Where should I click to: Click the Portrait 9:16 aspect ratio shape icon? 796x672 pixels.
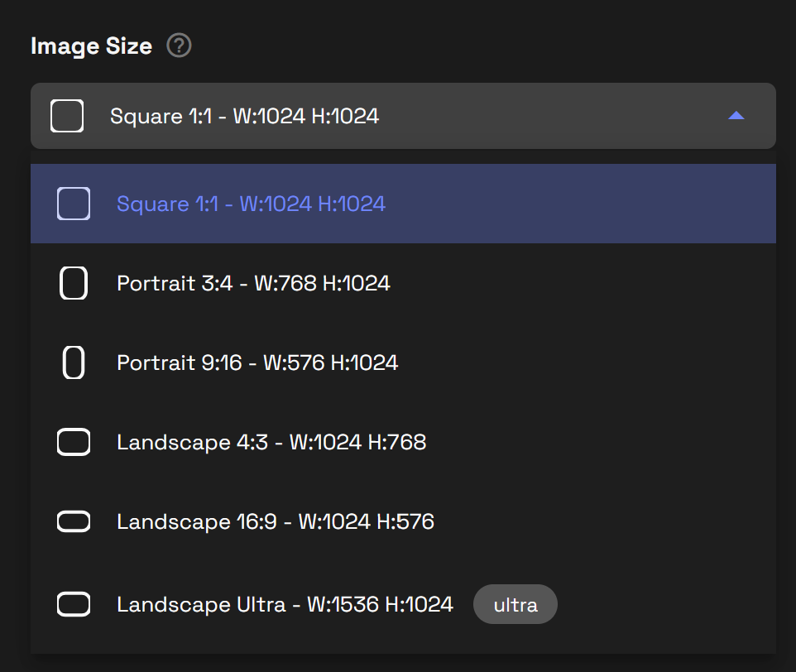pos(73,362)
